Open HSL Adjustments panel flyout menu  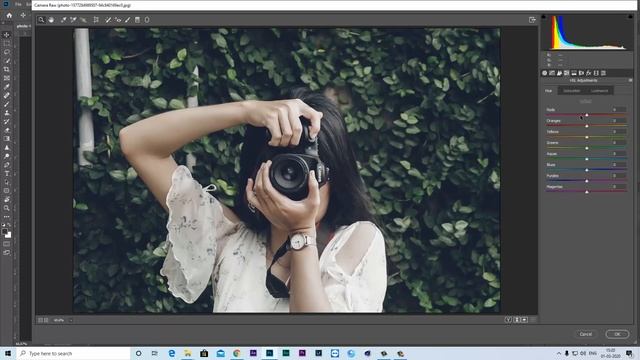[x=630, y=80]
